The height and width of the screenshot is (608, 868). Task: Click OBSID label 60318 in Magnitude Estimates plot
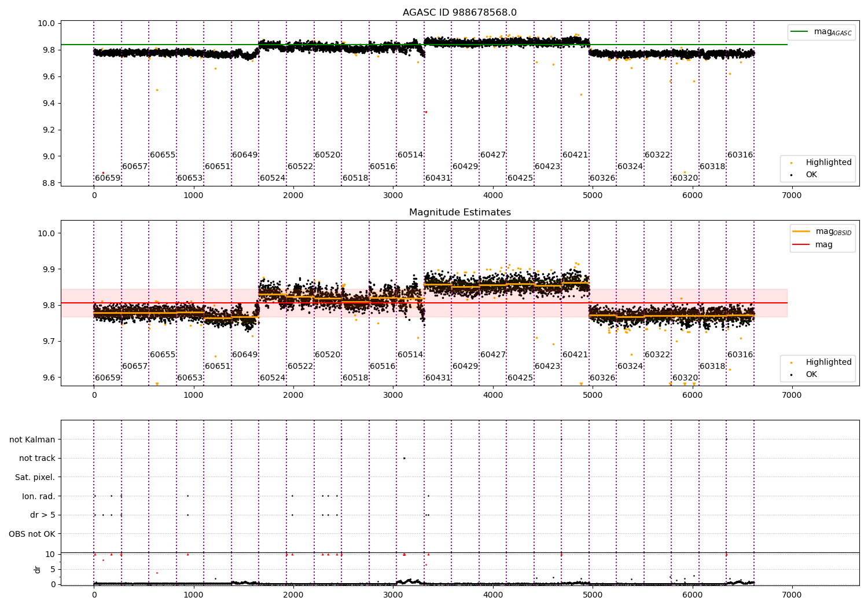(712, 367)
